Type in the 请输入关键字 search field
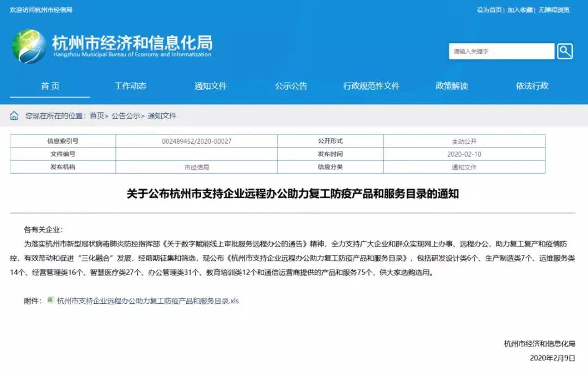Viewport: 588px width, 373px height. pyautogui.click(x=501, y=51)
